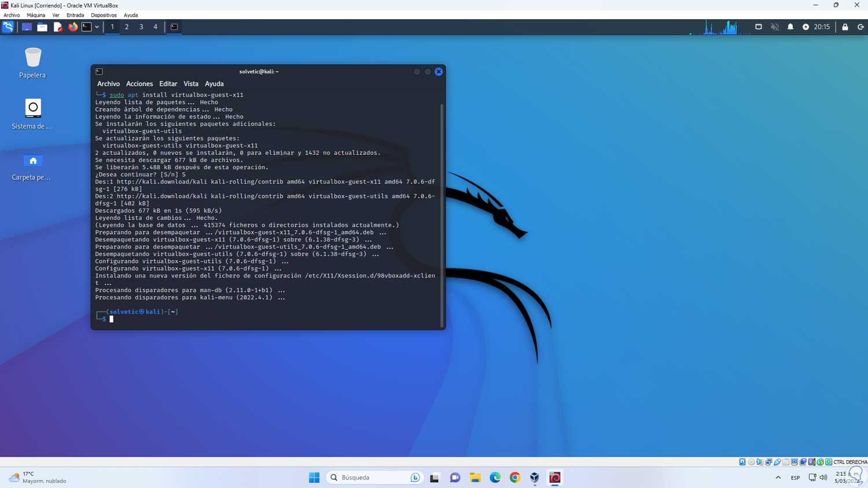Open Archivo menu in the terminal window
The height and width of the screenshot is (488, 868).
(108, 84)
